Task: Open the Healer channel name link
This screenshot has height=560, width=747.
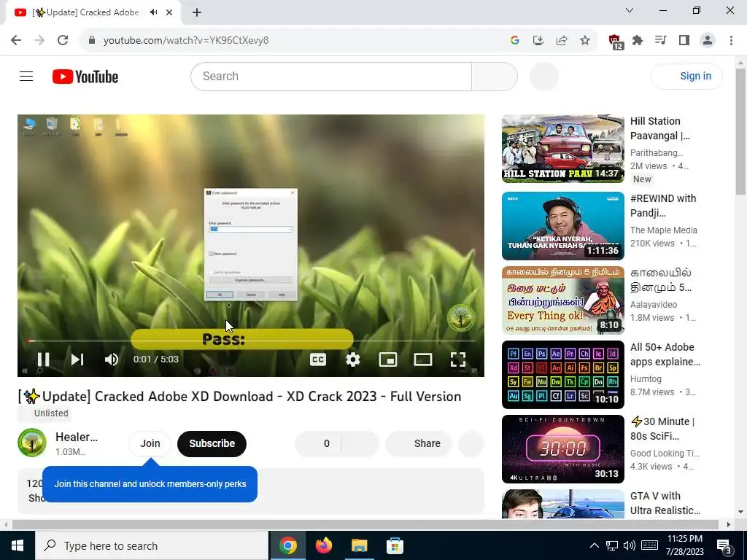Action: [76, 437]
